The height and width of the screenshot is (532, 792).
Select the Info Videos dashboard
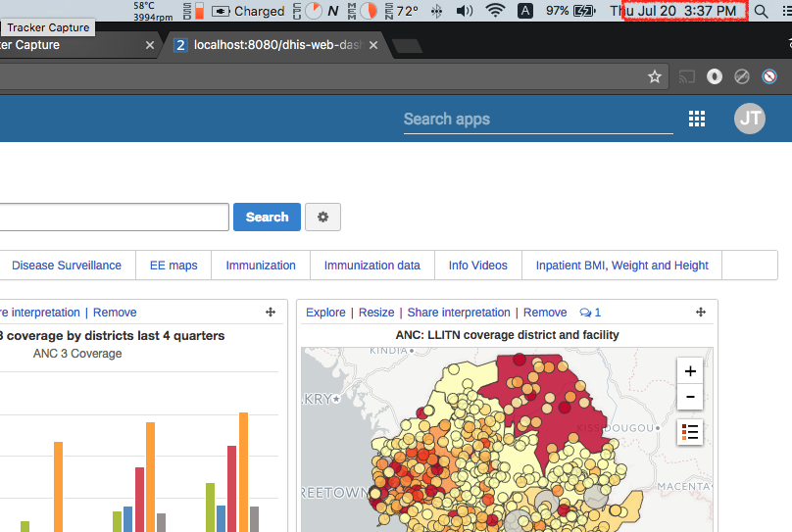[478, 266]
